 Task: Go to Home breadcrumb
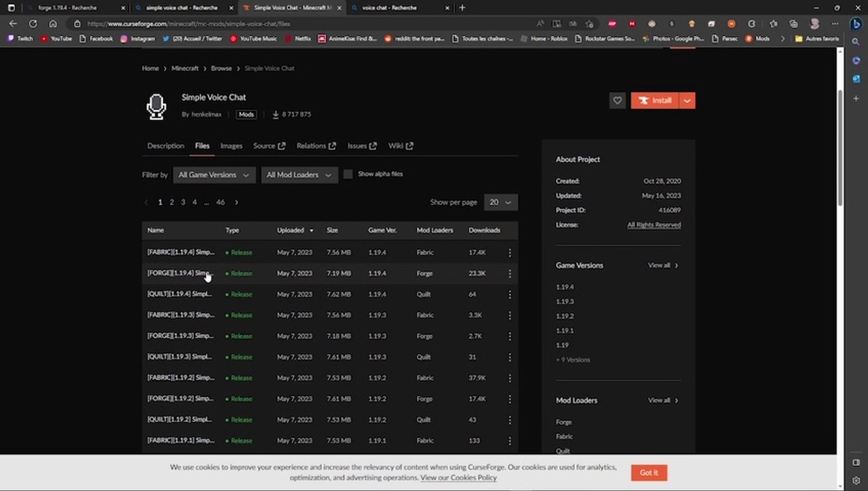pyautogui.click(x=150, y=68)
